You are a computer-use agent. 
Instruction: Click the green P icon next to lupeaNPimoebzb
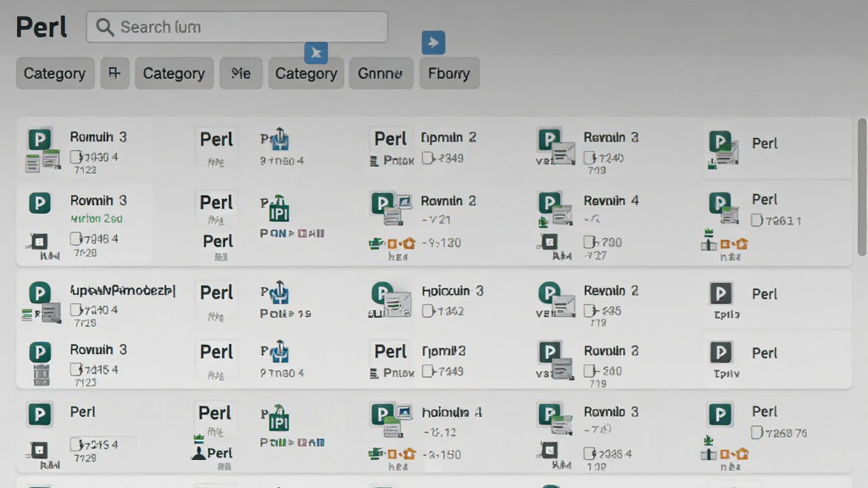40,292
